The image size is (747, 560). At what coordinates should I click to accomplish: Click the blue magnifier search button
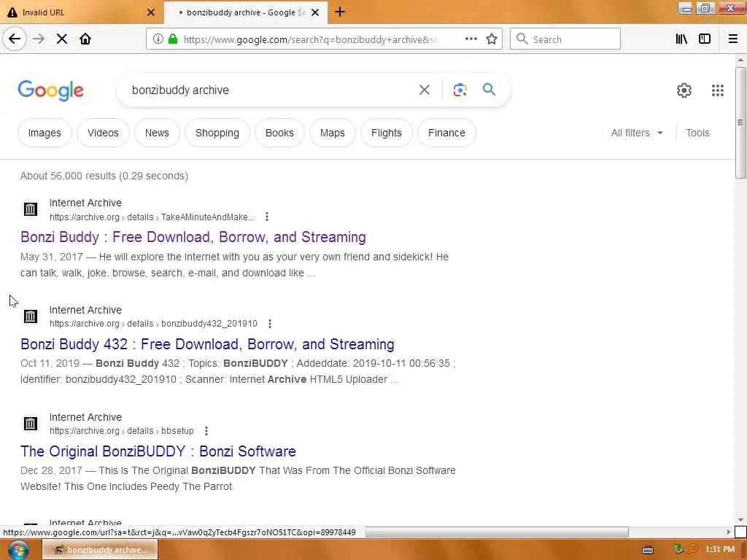pyautogui.click(x=489, y=89)
